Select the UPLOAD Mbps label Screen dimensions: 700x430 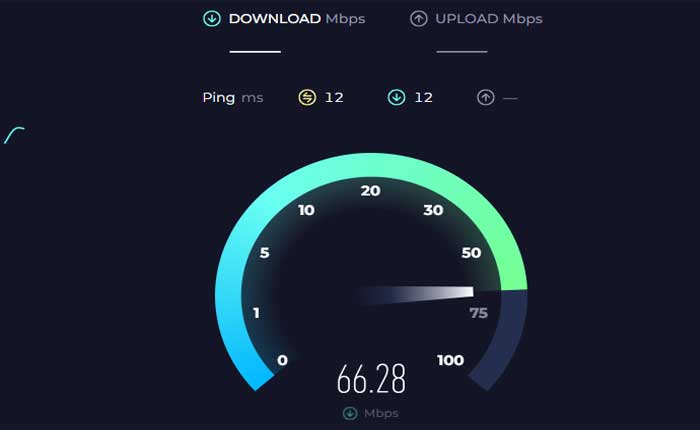tap(489, 19)
